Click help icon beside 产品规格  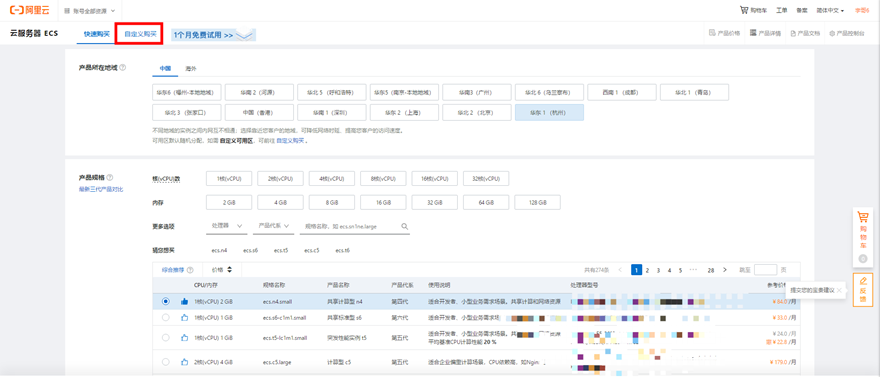pyautogui.click(x=109, y=177)
